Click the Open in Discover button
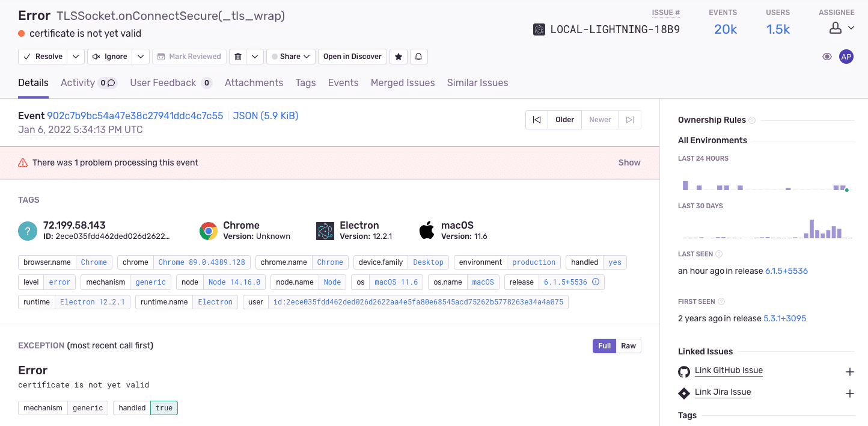The height and width of the screenshot is (426, 868). pyautogui.click(x=352, y=56)
